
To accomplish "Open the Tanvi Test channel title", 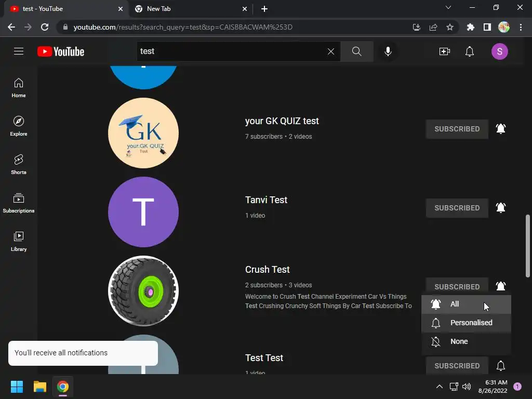I will [x=267, y=200].
